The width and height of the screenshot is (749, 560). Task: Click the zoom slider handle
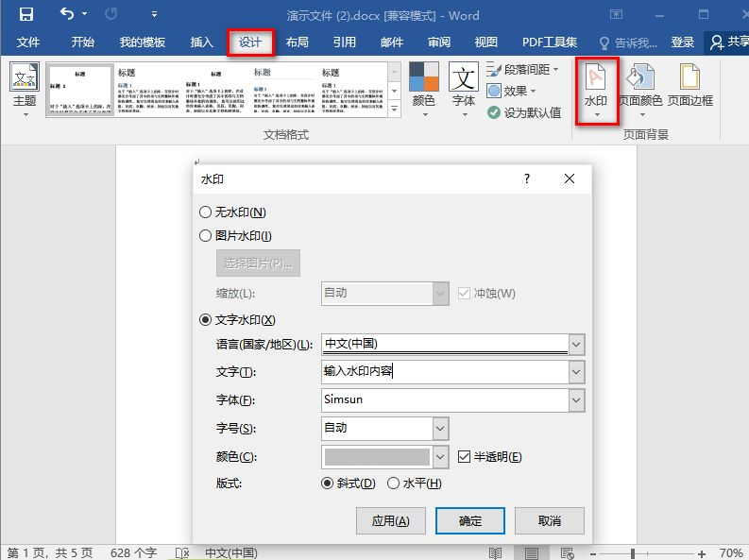tap(633, 553)
